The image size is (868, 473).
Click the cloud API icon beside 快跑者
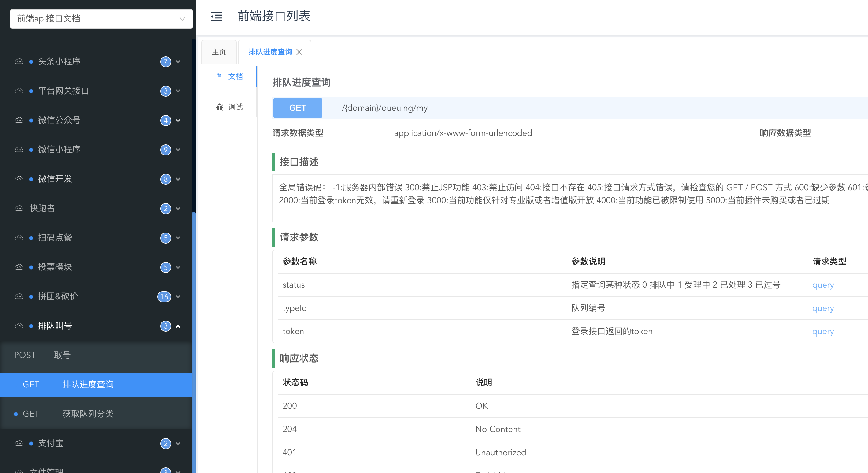coord(19,208)
